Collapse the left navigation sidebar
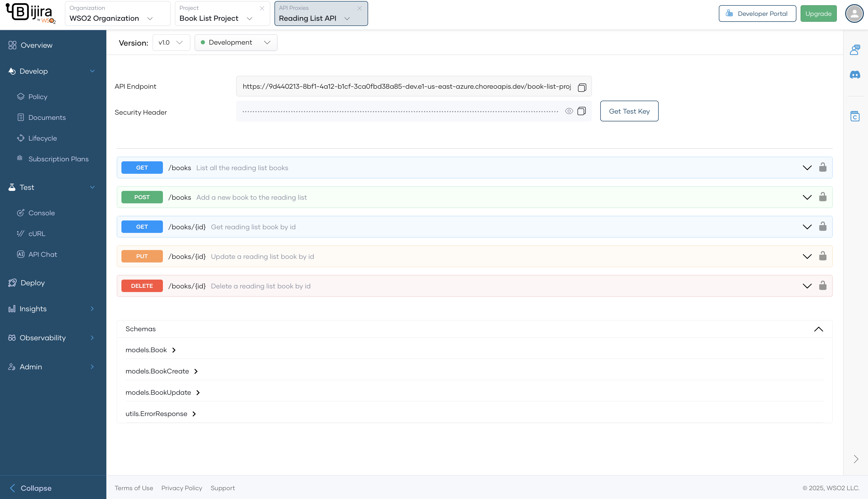Screen dimensions: 868x499 pos(31,488)
